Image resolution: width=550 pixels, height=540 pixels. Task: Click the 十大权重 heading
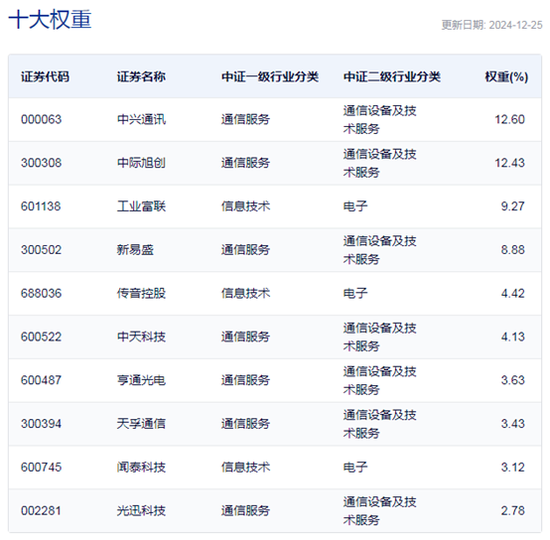click(x=50, y=19)
